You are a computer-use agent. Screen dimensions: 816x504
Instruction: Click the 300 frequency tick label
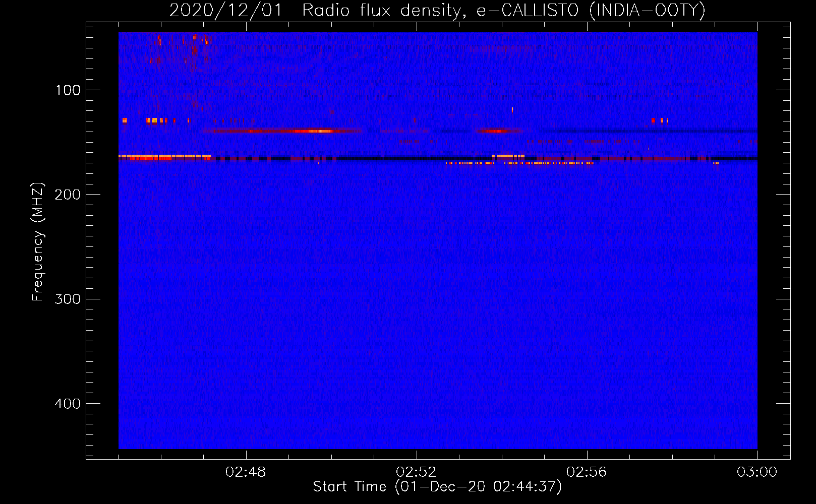[x=68, y=299]
